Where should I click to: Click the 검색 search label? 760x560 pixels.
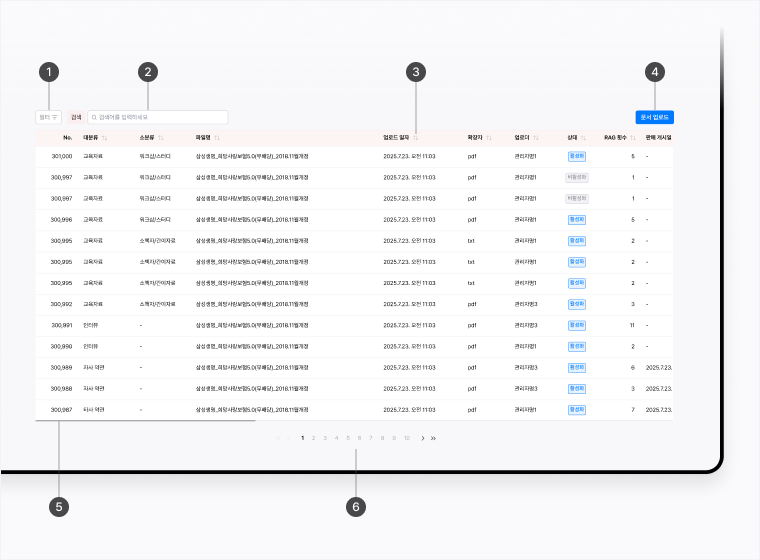coord(76,117)
